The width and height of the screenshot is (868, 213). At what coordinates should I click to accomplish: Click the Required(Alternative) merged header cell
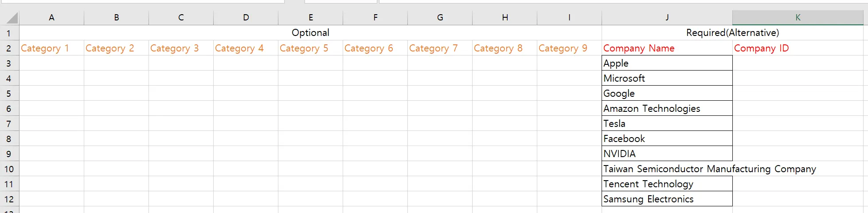(732, 33)
